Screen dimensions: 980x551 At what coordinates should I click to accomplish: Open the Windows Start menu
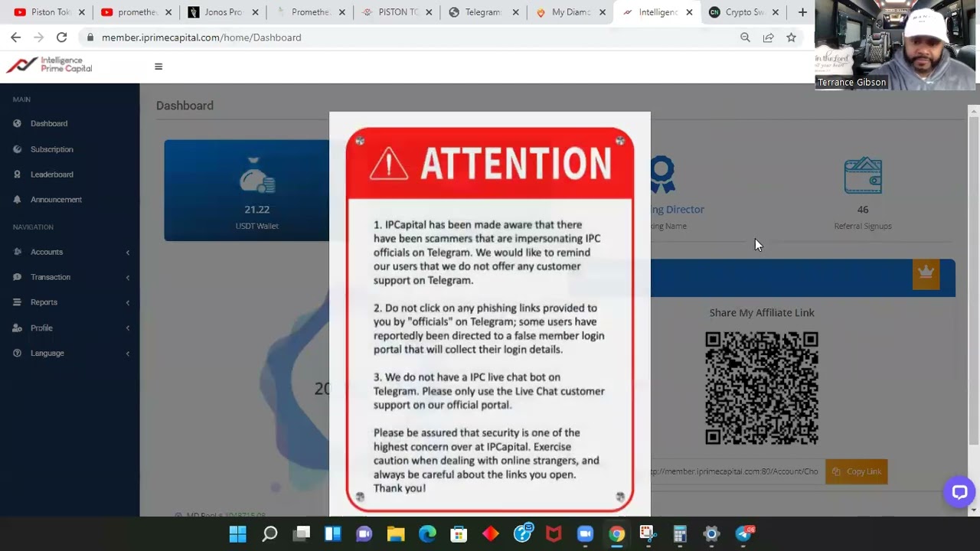tap(237, 534)
